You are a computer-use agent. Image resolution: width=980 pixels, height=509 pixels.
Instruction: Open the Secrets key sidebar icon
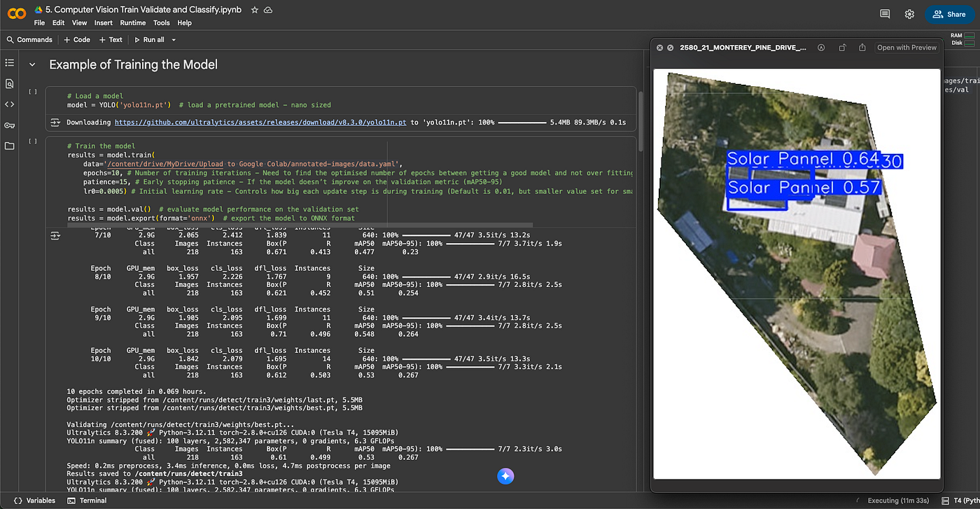(x=9, y=125)
